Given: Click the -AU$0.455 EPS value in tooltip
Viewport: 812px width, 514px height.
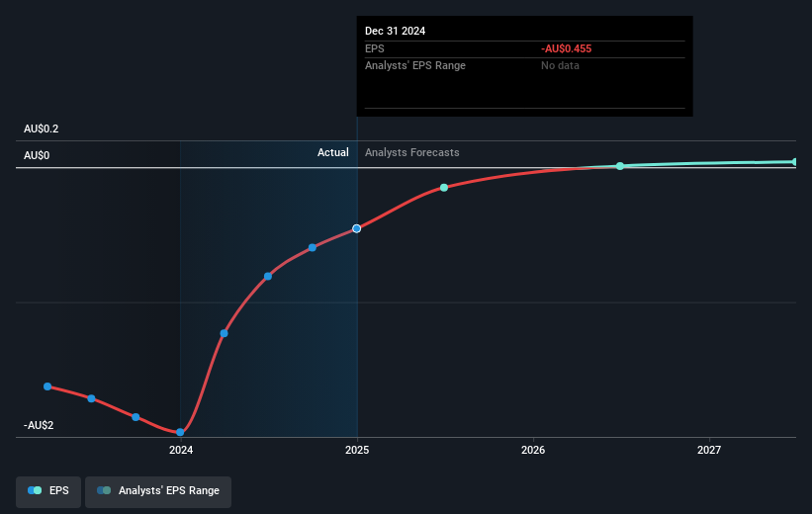Looking at the screenshot, I should (566, 48).
